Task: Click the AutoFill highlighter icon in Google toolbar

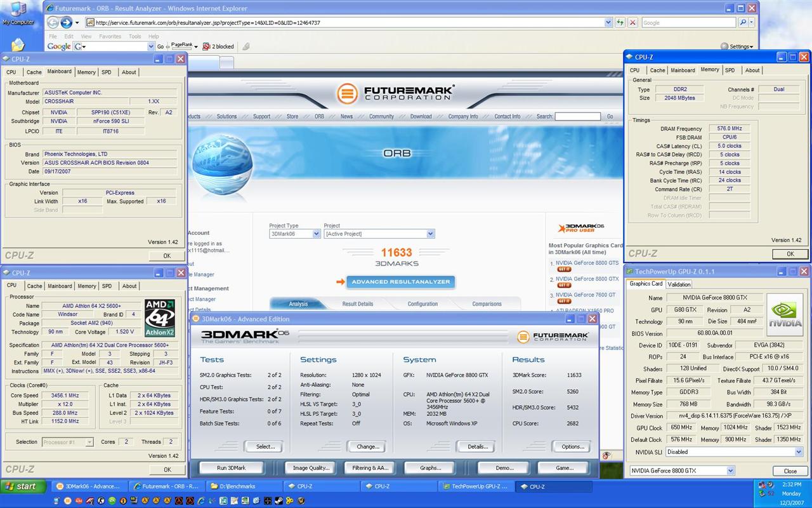Action: click(246, 46)
